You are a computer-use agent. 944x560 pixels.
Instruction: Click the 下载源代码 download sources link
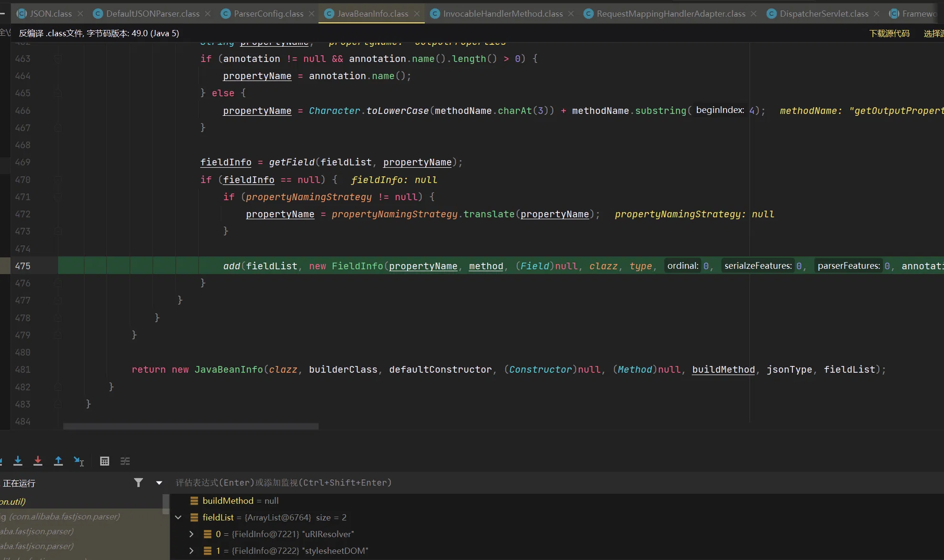(889, 33)
